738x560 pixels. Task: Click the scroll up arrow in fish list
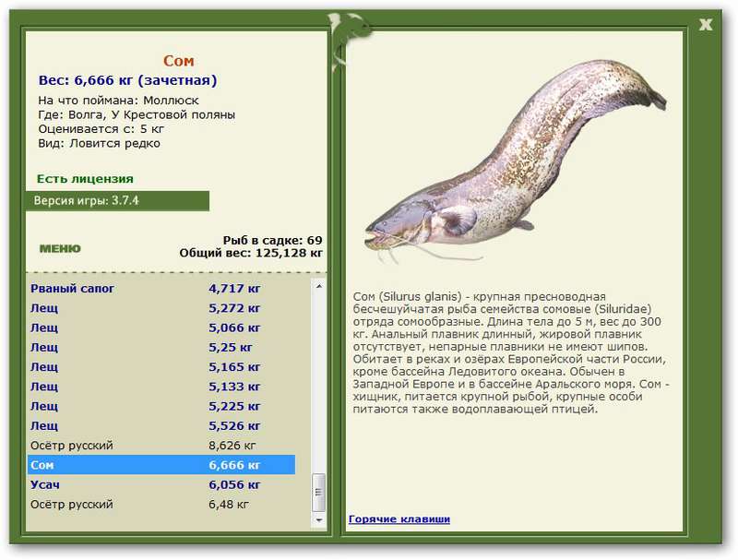click(319, 286)
